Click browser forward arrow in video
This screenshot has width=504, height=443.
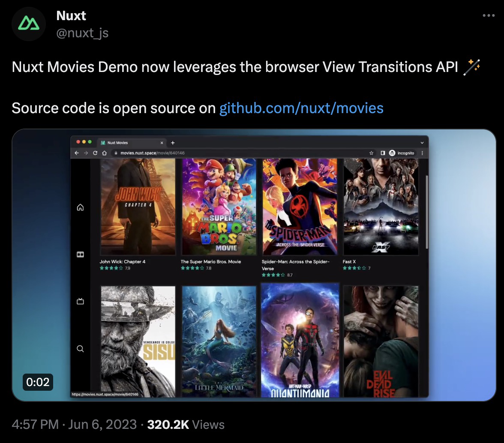[86, 153]
